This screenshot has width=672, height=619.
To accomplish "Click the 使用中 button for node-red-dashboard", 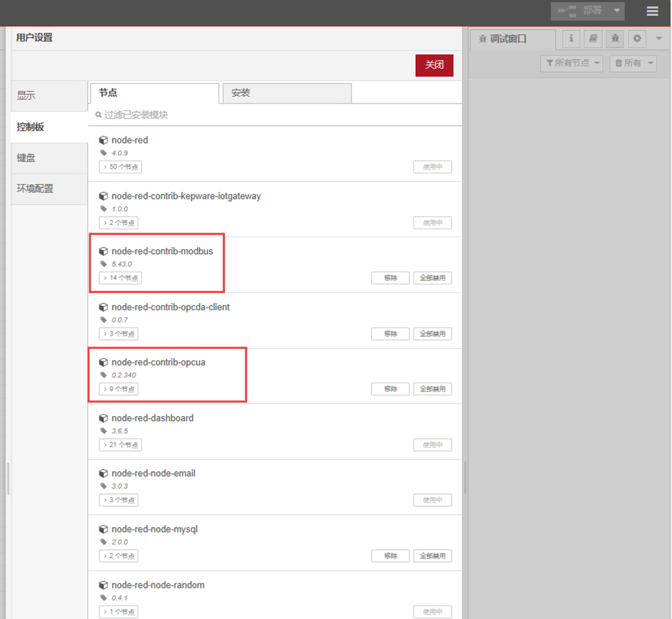I will click(432, 445).
